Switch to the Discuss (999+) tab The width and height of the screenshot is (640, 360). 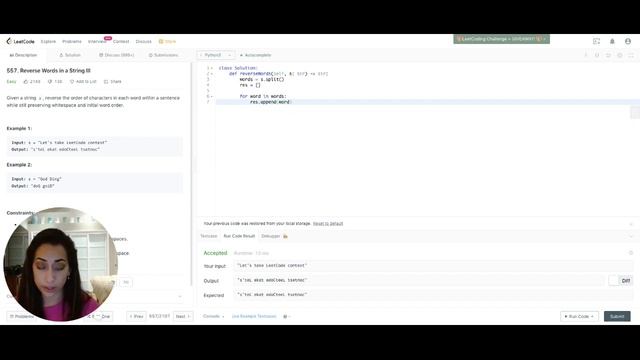[x=116, y=55]
